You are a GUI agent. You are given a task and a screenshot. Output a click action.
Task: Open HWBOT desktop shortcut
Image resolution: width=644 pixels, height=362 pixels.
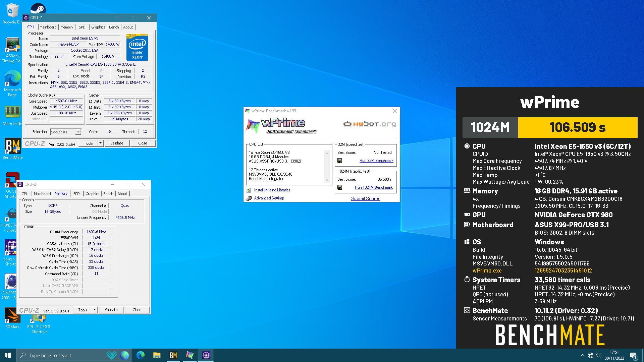pyautogui.click(x=10, y=220)
